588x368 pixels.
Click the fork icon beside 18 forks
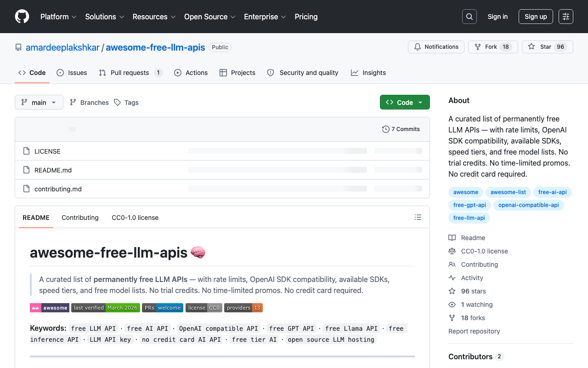(x=452, y=318)
